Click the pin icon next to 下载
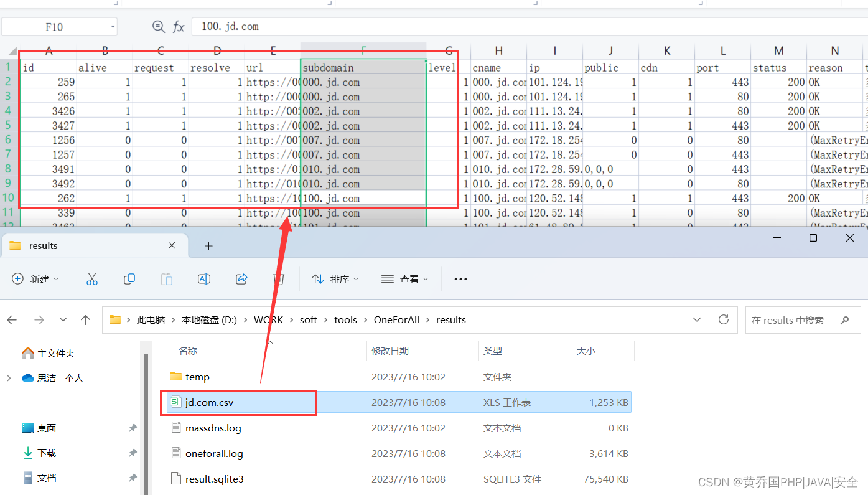 tap(133, 453)
